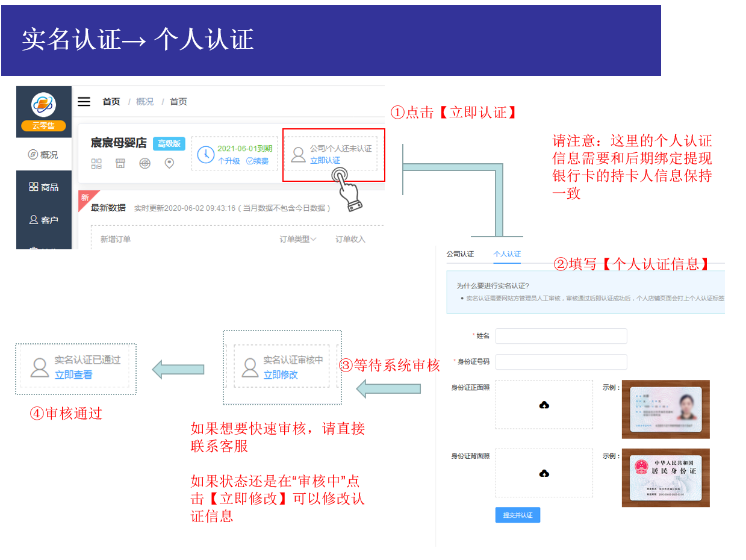The image size is (746, 560).
Task: Click the 续费 link
Action: pyautogui.click(x=258, y=161)
